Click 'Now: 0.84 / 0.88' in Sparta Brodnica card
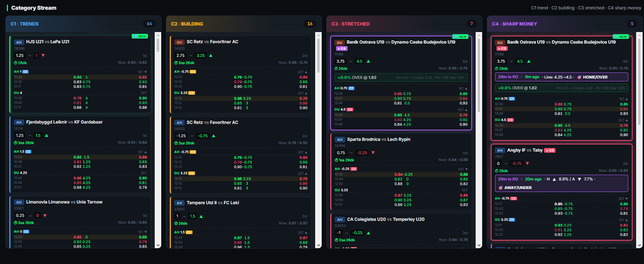644x264 pixels. pos(453,160)
